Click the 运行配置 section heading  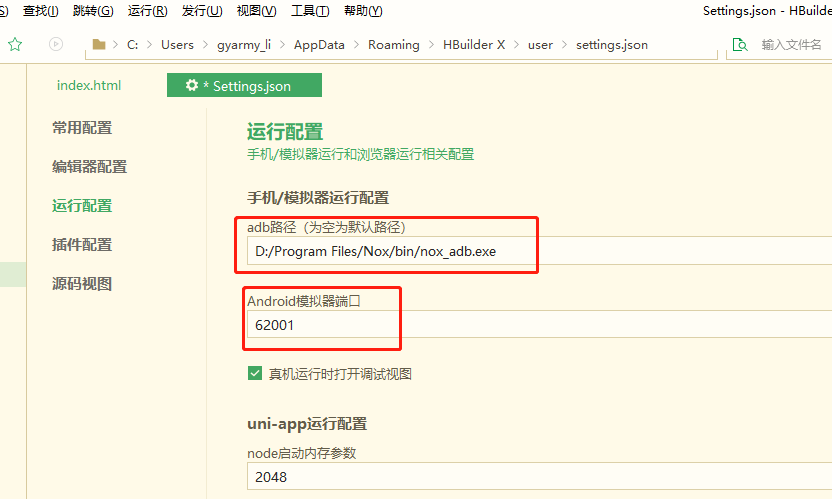pyautogui.click(x=285, y=132)
